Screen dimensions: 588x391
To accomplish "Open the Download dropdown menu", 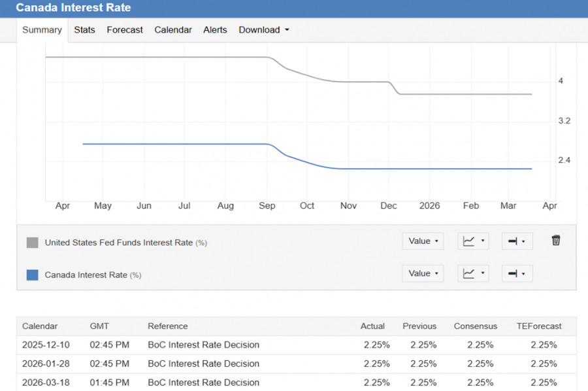I will click(x=263, y=30).
